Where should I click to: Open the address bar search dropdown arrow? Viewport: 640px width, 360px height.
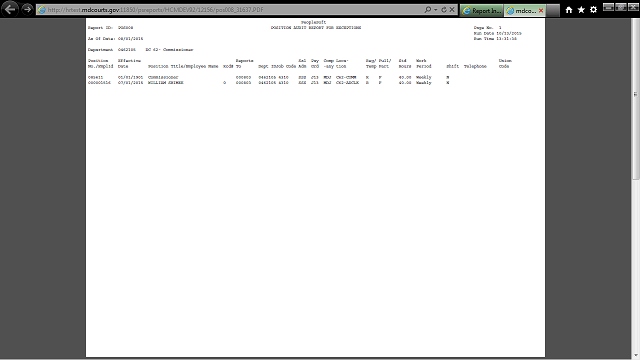tap(436, 9)
